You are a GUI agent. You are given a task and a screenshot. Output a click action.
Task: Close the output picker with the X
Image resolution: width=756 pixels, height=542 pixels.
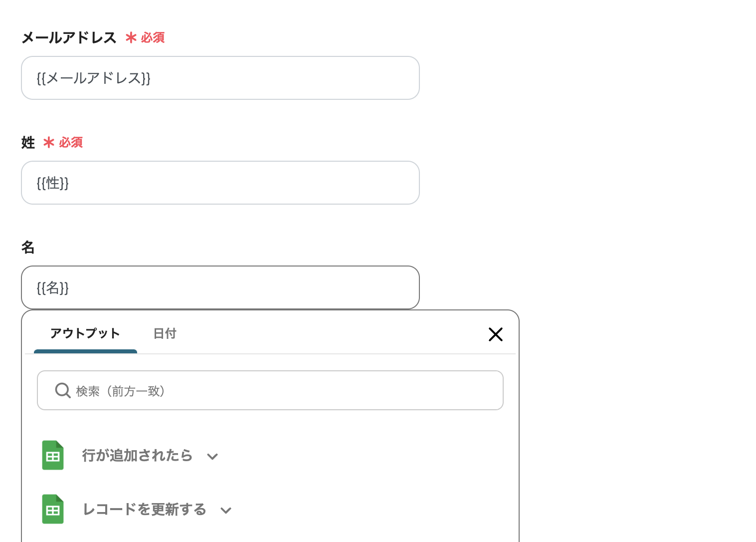(495, 334)
